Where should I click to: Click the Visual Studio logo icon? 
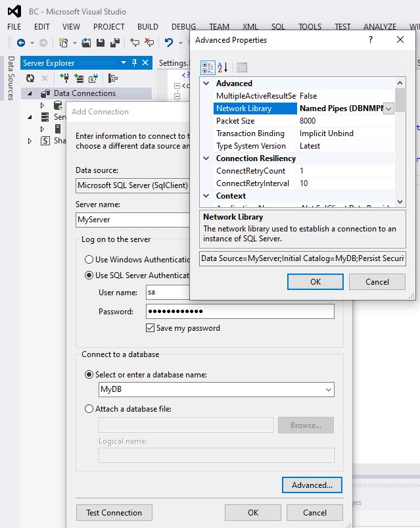(14, 11)
